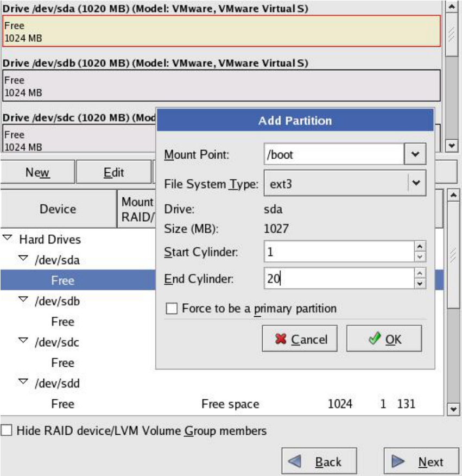Select the Free row under /dev/sda

(78, 280)
